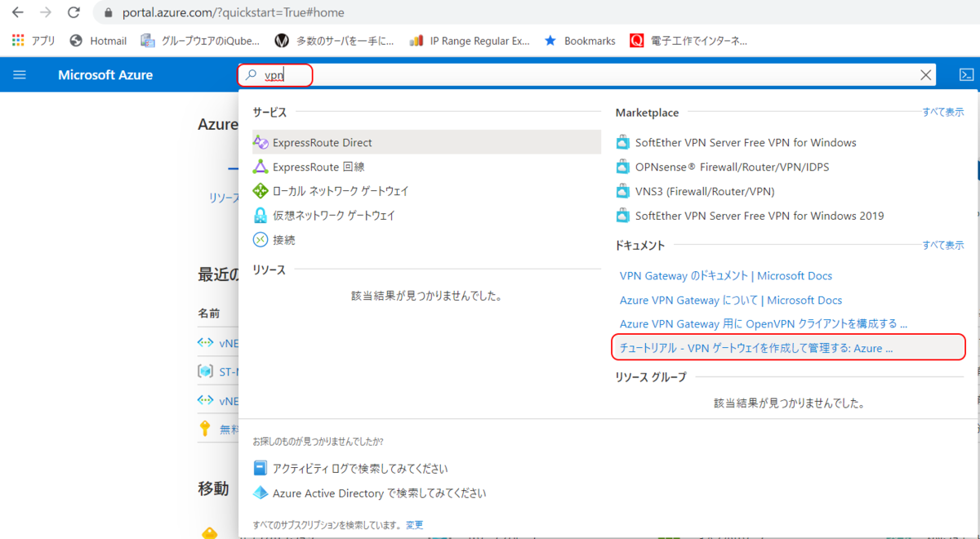Open Azure VPN Gateway について link
The height and width of the screenshot is (539, 980).
click(731, 301)
